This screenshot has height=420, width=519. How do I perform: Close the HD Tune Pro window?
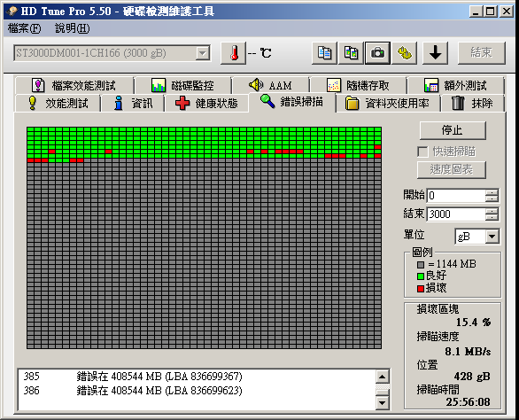pos(506,12)
